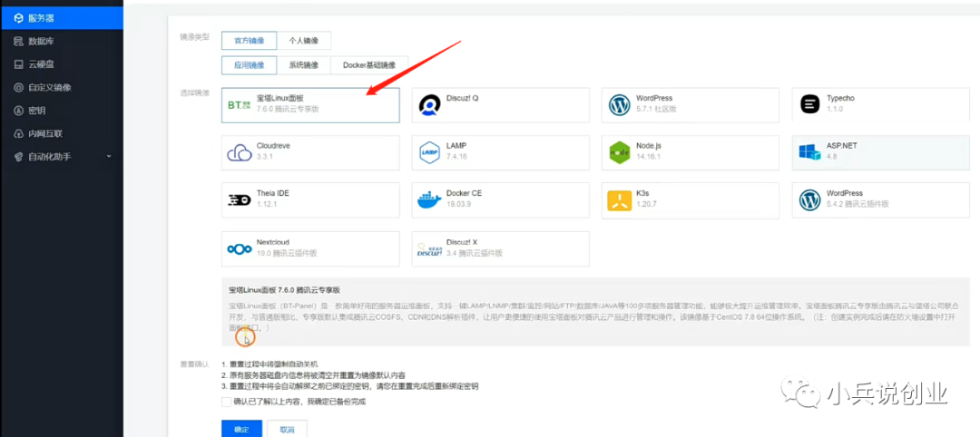The image size is (980, 437).
Task: Click the 取消 cancel button
Action: [x=287, y=430]
